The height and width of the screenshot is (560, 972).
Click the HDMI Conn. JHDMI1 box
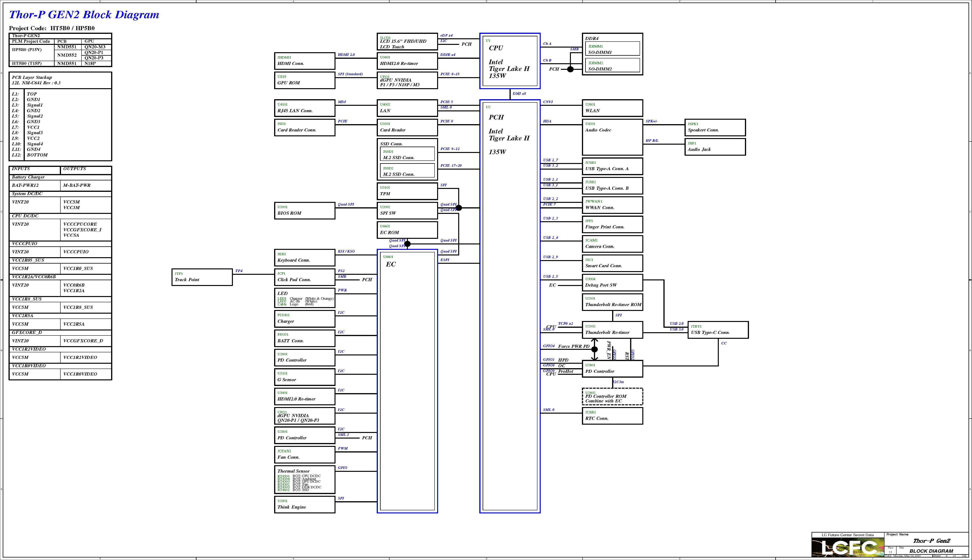click(x=305, y=61)
